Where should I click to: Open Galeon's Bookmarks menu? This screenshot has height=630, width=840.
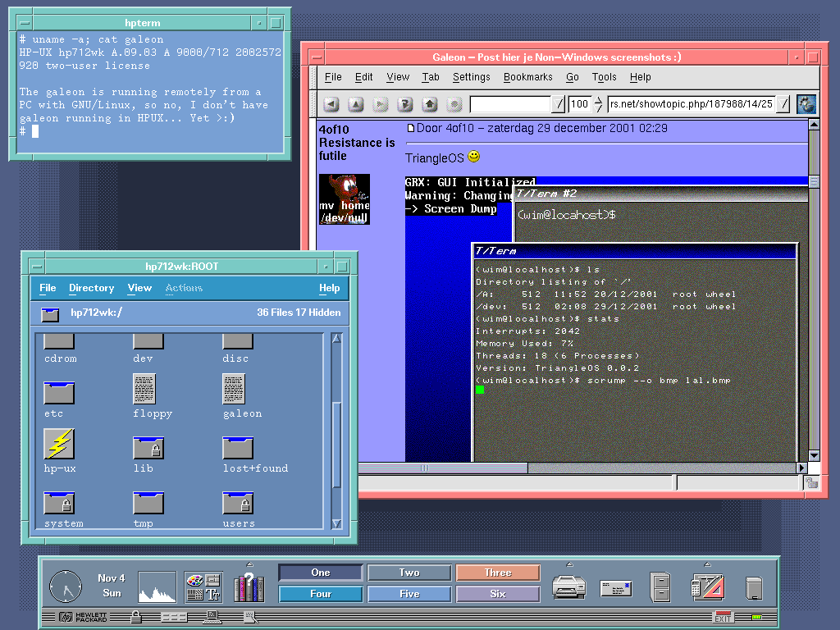click(x=527, y=77)
